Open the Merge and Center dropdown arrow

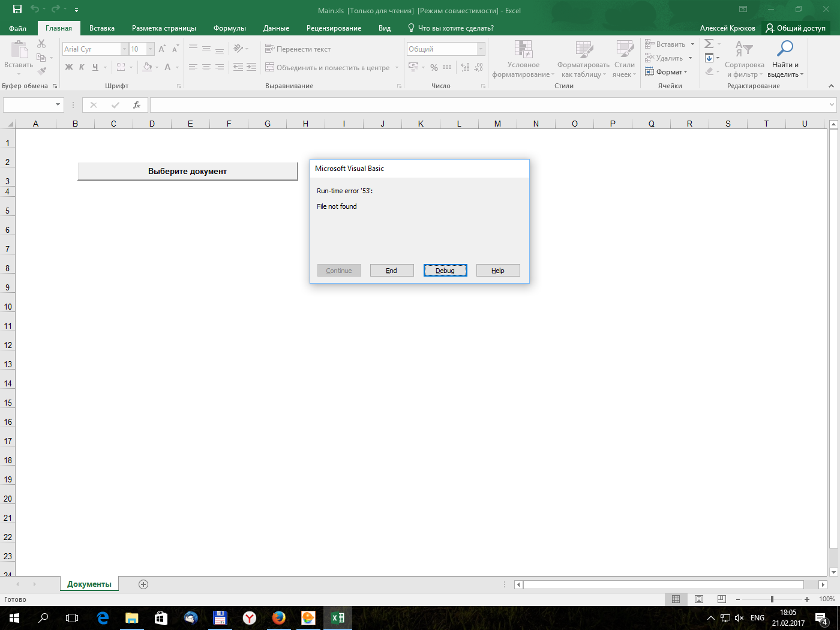[397, 67]
